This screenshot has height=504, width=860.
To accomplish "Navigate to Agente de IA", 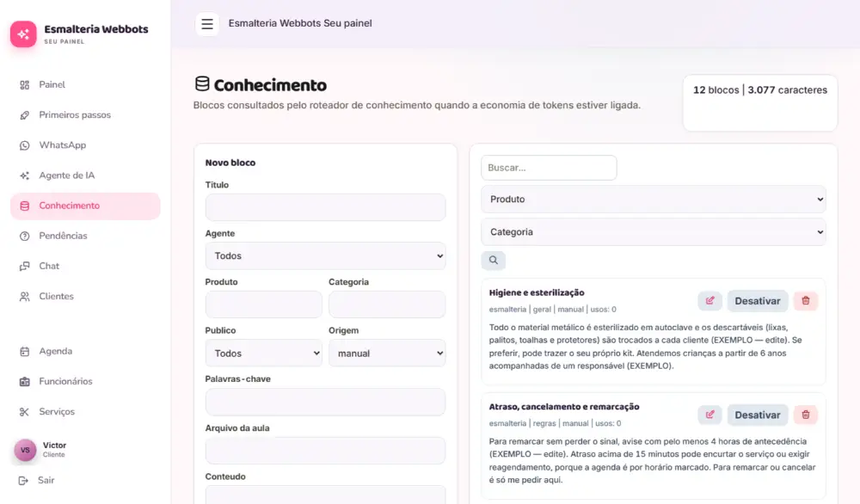I will click(x=85, y=175).
